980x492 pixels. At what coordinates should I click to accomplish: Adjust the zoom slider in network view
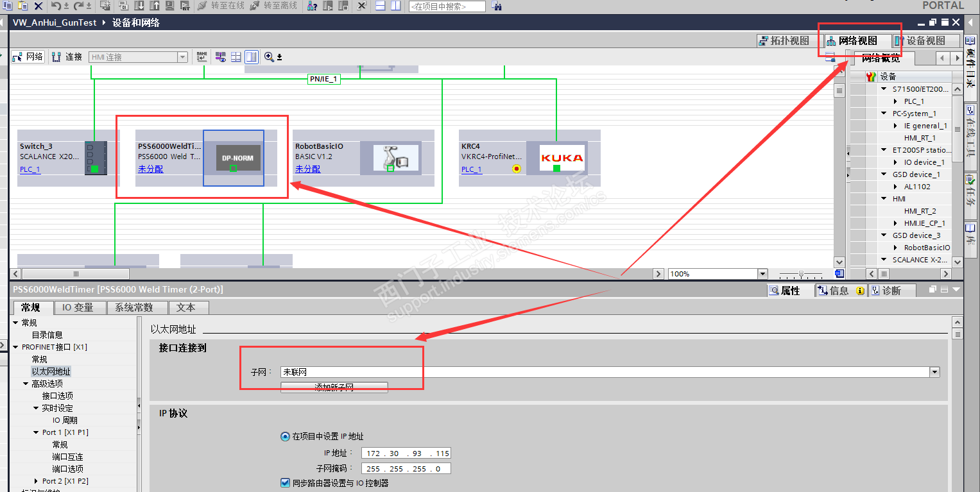click(800, 274)
